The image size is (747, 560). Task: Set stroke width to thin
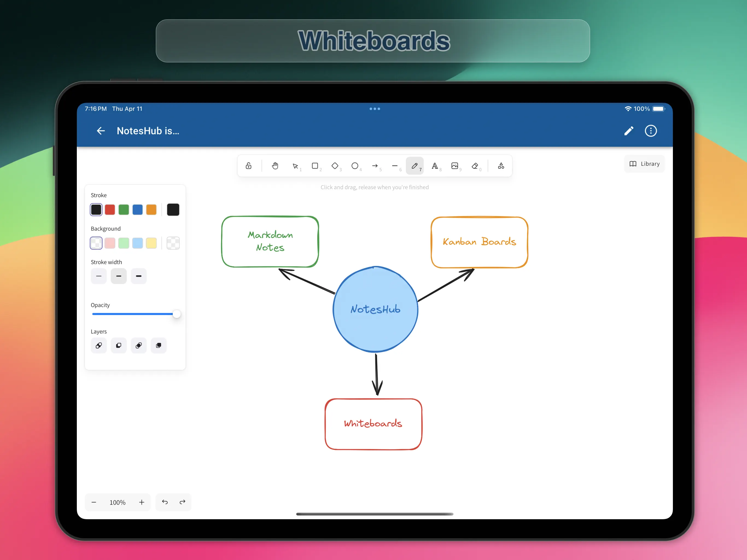(99, 276)
